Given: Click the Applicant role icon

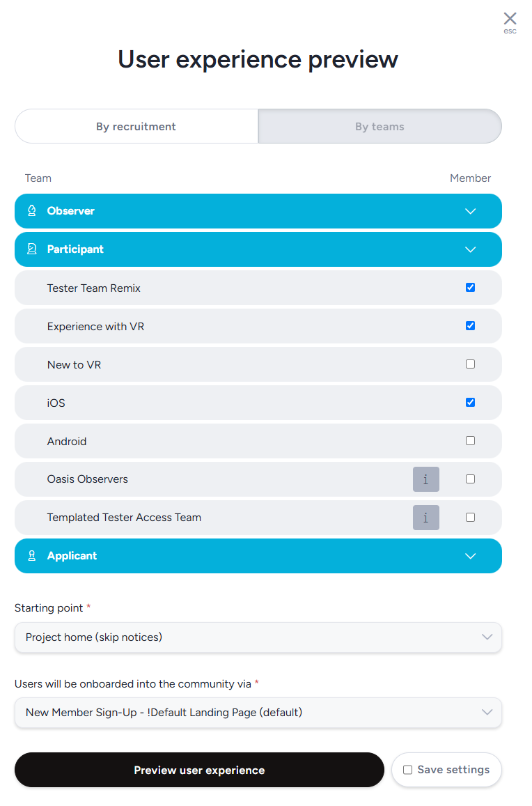Looking at the screenshot, I should [x=32, y=556].
